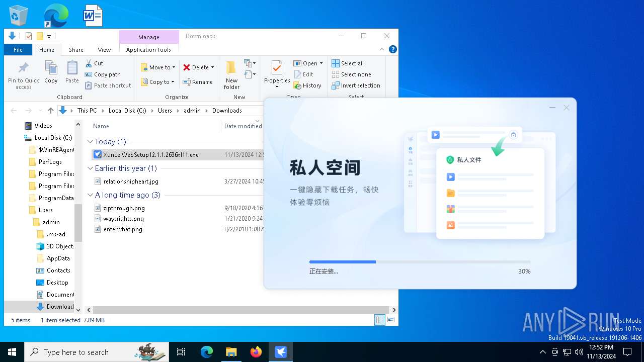This screenshot has height=362, width=644.
Task: Switch to Details view icon in status bar
Action: 380,320
